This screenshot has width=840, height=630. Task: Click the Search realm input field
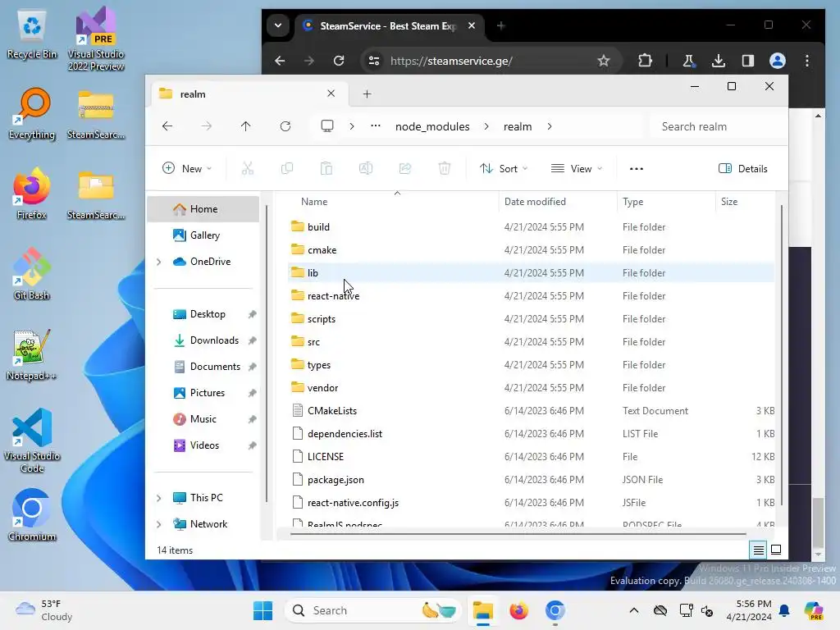click(718, 126)
